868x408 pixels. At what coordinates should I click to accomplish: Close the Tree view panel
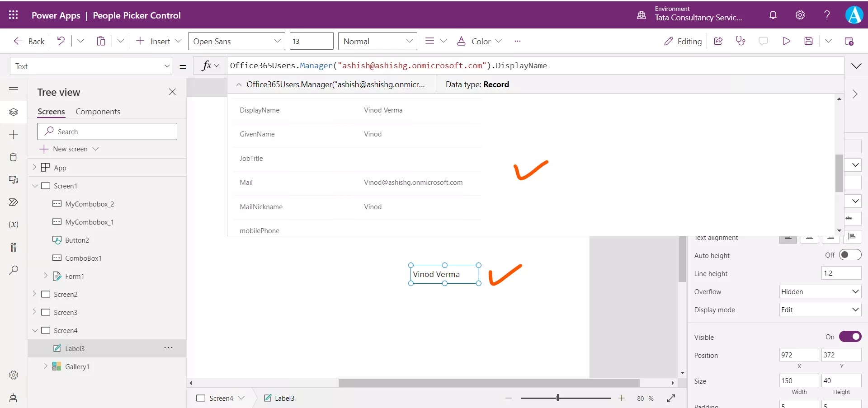pos(172,92)
